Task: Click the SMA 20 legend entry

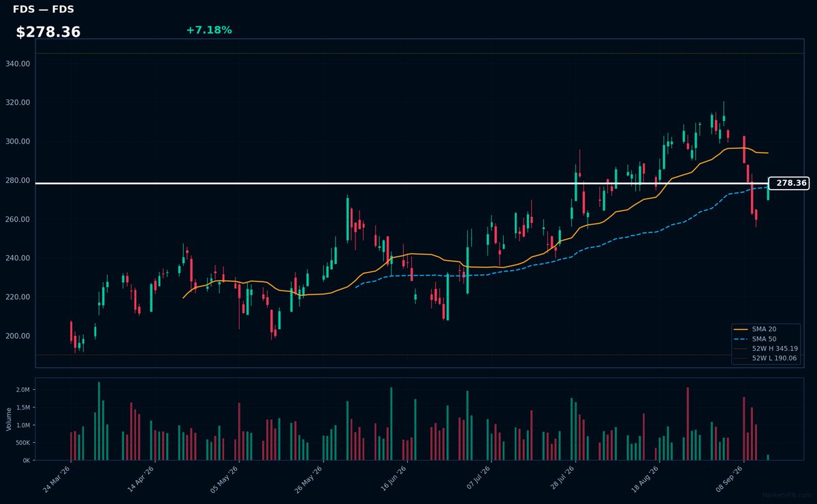Action: (x=765, y=329)
